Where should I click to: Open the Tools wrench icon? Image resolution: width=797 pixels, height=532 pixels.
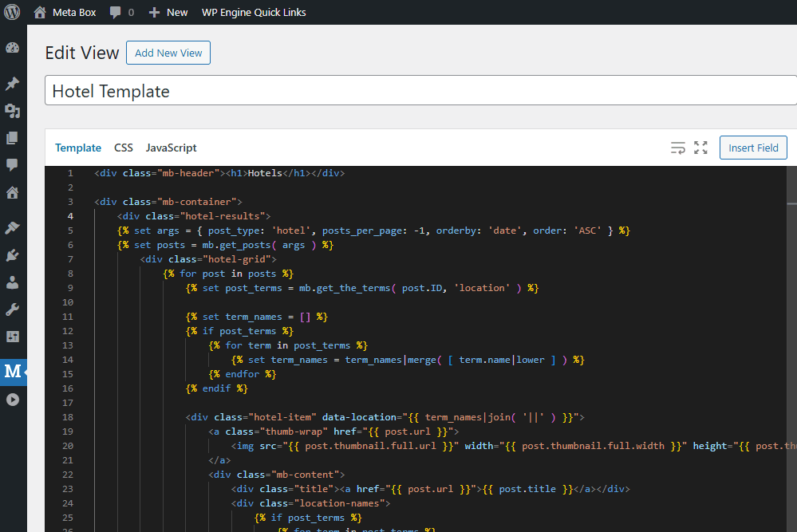(13, 309)
